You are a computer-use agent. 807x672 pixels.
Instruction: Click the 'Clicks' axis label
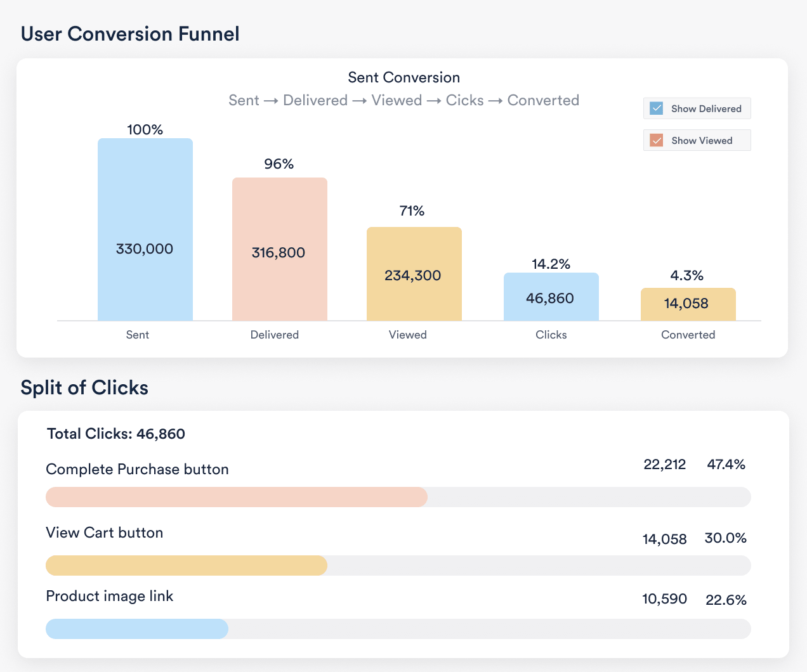[x=551, y=335]
